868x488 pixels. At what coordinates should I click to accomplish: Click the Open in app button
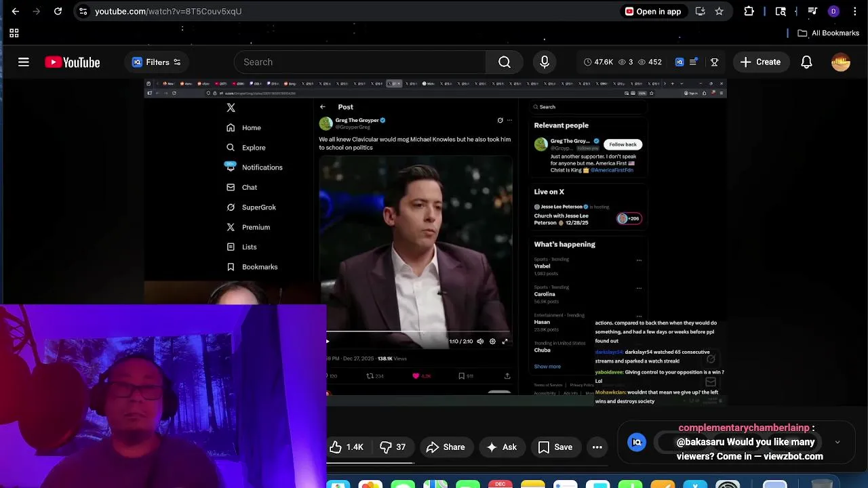653,12
